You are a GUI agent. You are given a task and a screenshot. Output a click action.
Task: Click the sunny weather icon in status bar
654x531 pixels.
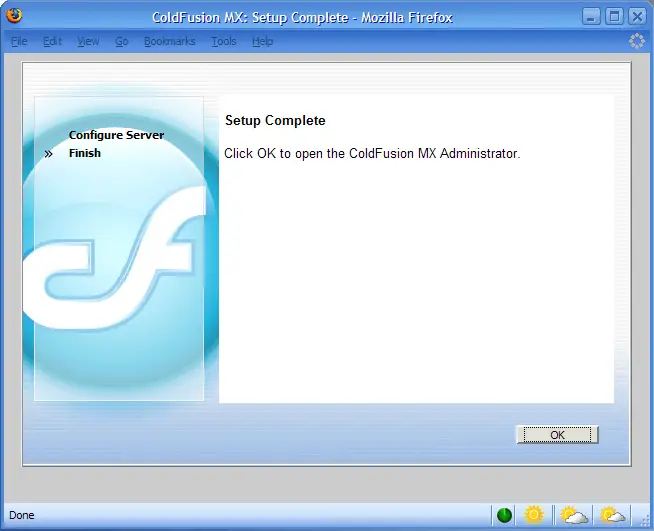click(534, 515)
